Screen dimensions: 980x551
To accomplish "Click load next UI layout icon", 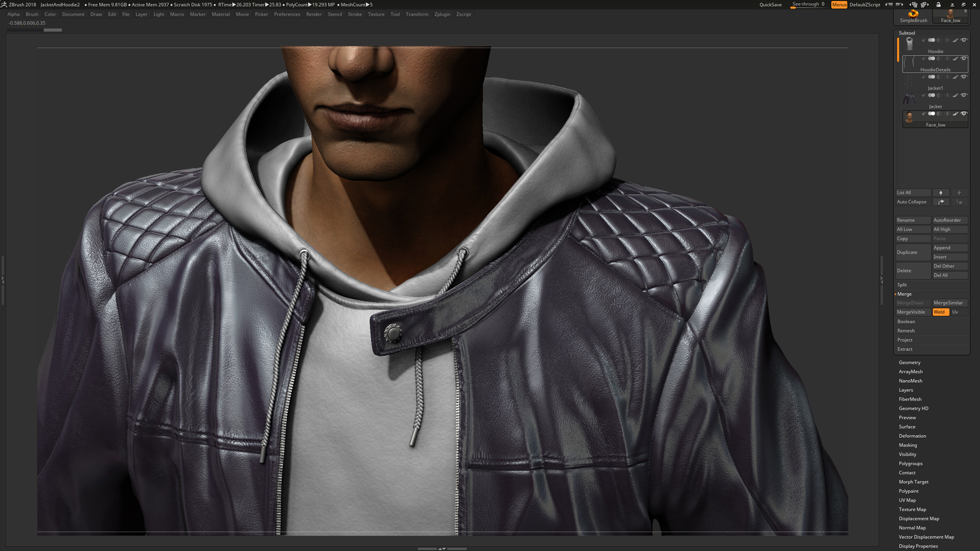I will (925, 5).
